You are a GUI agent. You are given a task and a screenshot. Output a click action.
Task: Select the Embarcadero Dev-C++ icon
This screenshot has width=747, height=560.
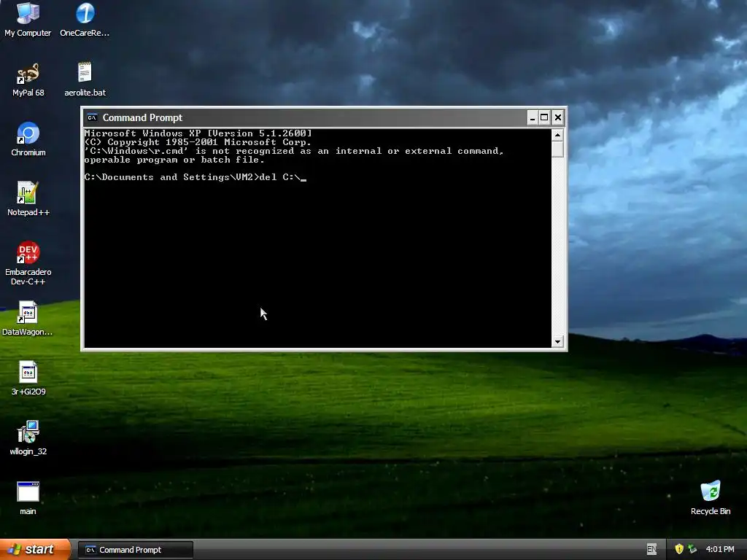(x=28, y=263)
